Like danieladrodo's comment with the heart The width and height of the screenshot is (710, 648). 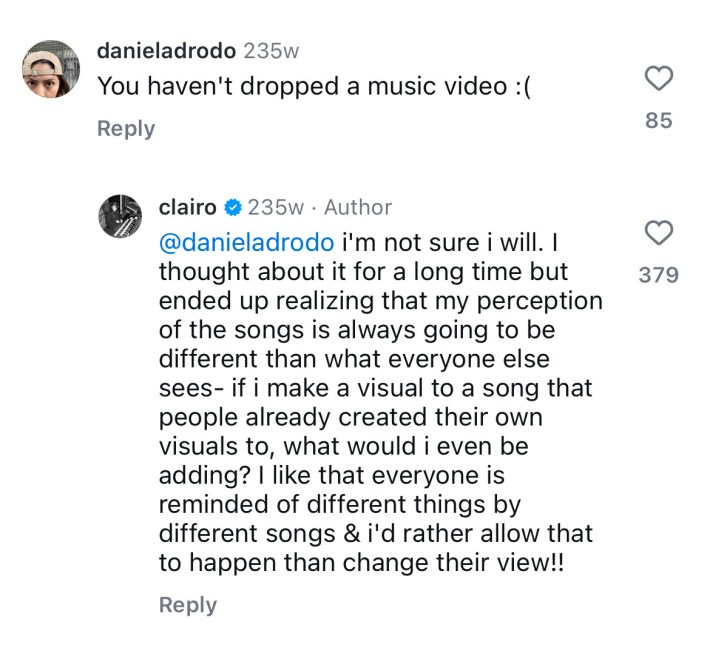(x=658, y=78)
